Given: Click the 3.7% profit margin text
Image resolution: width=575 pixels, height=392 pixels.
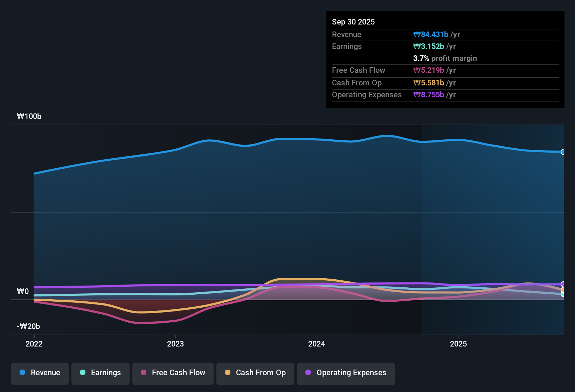Looking at the screenshot, I should (445, 58).
